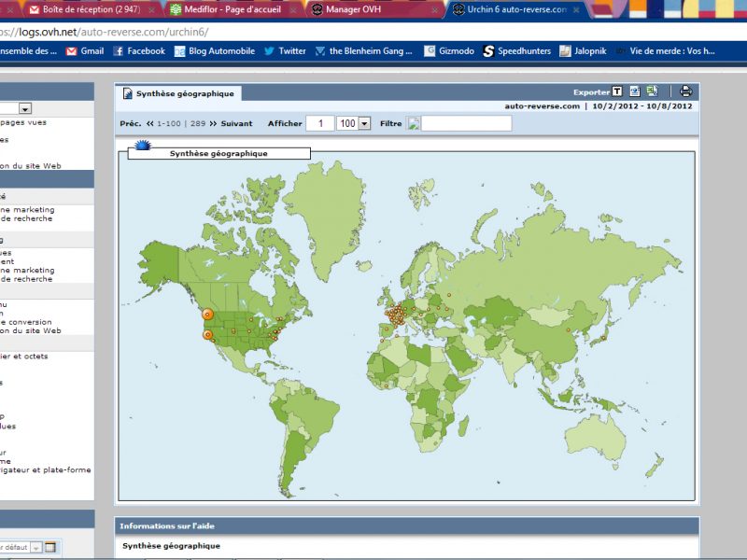The height and width of the screenshot is (560, 747).
Task: Export report as text with T icon
Action: [617, 91]
